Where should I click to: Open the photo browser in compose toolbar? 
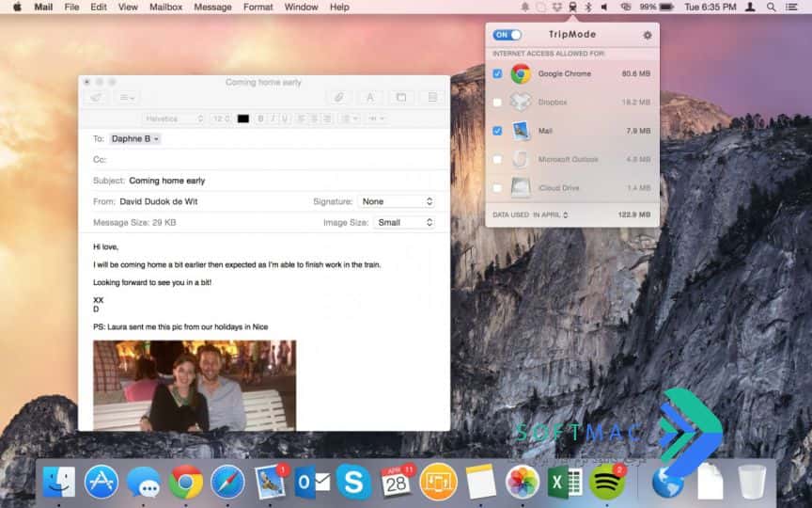tap(400, 98)
